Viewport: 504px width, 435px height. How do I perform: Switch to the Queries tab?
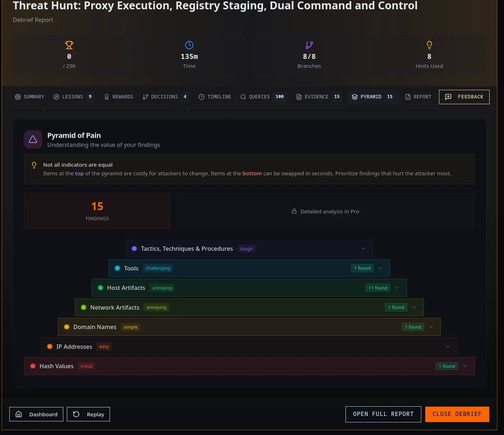pyautogui.click(x=263, y=97)
